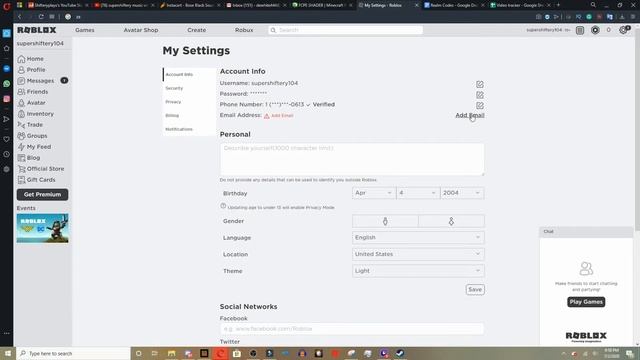Go to Profile in the sidebar
Viewport: 640px width, 360px height.
(31, 70)
